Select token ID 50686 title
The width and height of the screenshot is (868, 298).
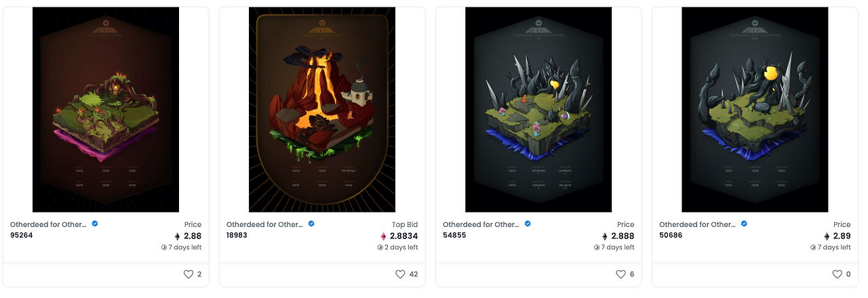[671, 235]
